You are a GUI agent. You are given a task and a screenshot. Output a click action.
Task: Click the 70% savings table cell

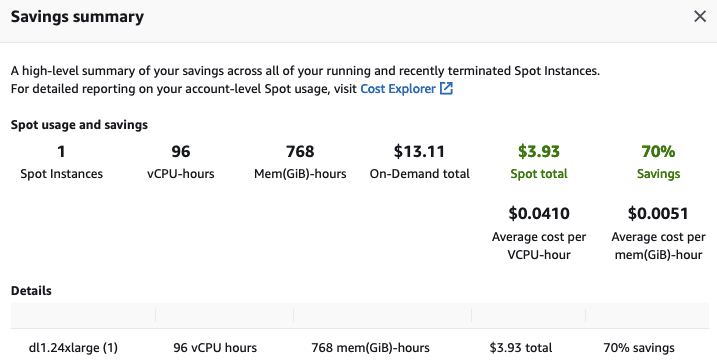[639, 348]
